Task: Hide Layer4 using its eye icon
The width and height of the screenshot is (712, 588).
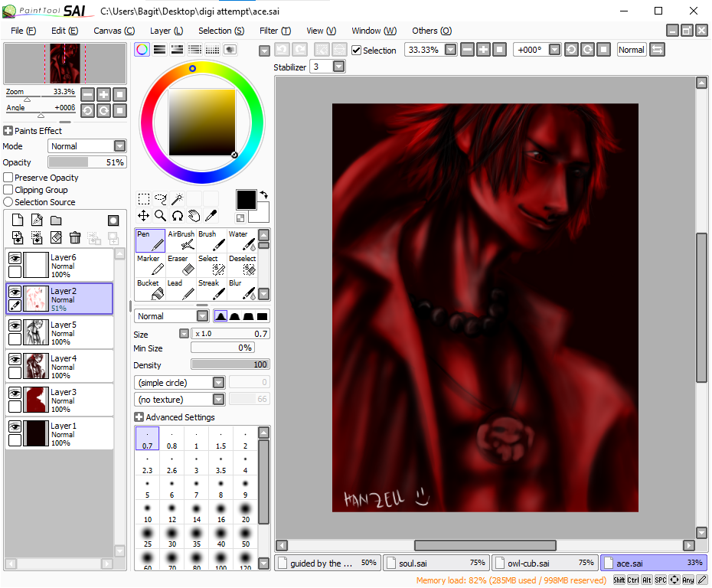Action: click(x=15, y=360)
